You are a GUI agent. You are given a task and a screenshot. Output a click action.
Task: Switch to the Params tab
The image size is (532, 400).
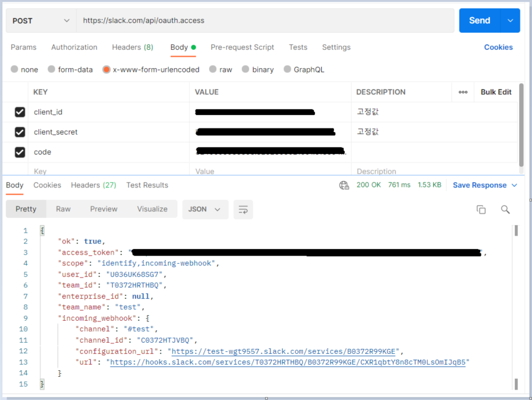pyautogui.click(x=23, y=47)
